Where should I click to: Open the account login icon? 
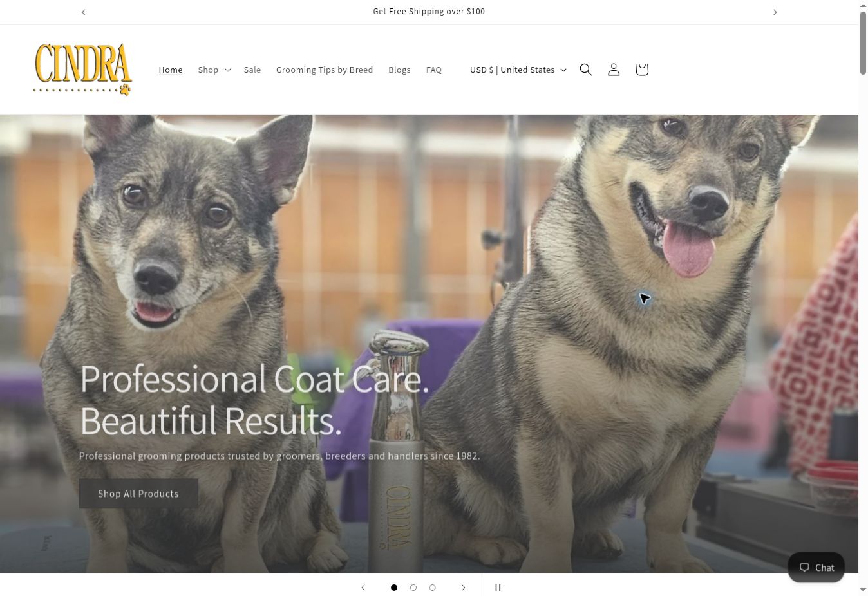coord(614,70)
